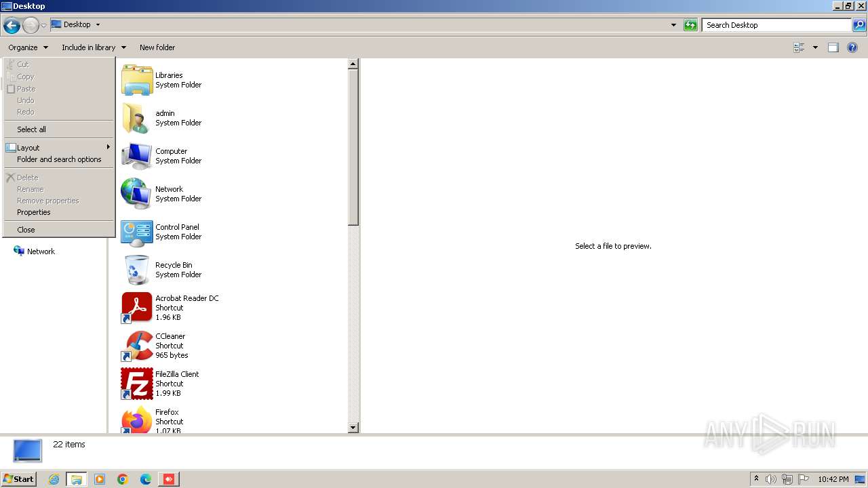Click the 'Acrobat Reader DC' file name

pyautogui.click(x=187, y=298)
